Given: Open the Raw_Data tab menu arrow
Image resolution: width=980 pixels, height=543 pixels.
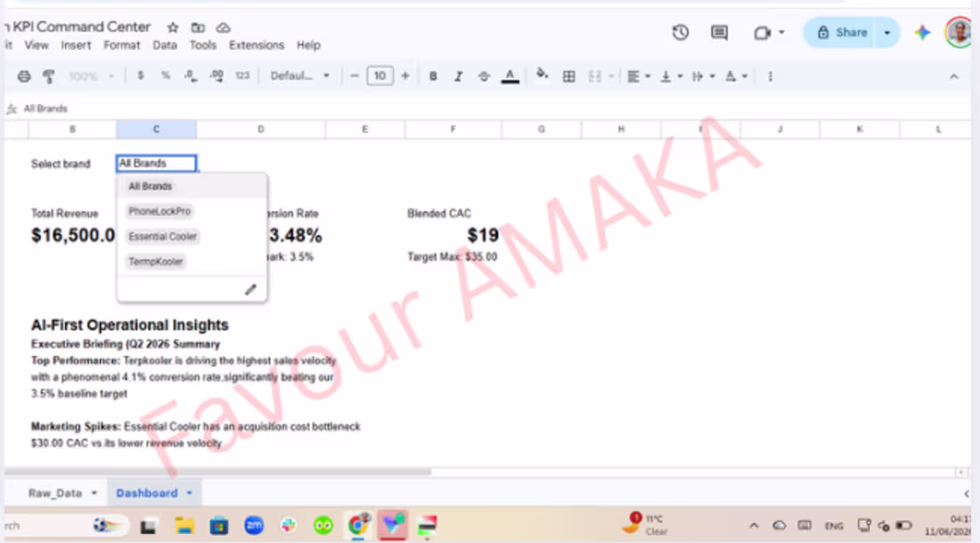Looking at the screenshot, I should tap(94, 493).
